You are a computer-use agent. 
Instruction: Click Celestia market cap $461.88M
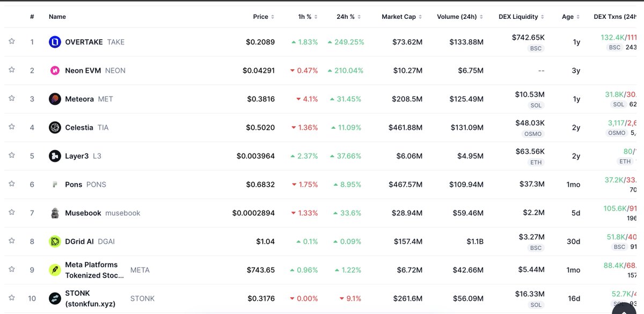405,127
